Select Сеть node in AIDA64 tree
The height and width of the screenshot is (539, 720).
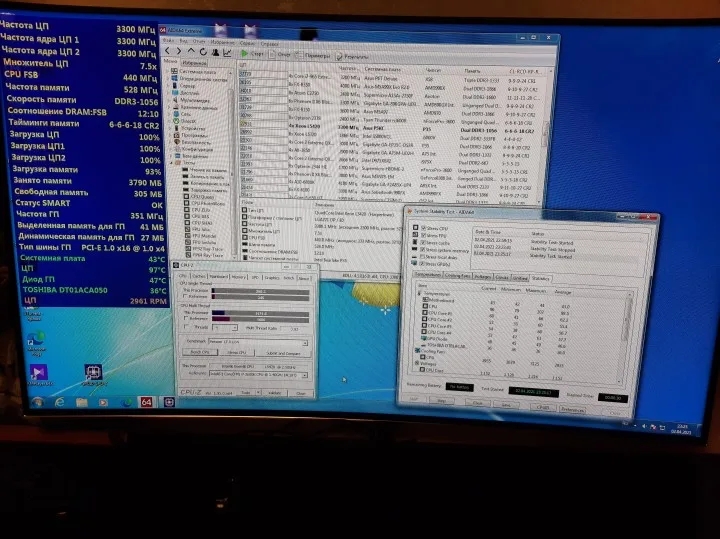[182, 113]
